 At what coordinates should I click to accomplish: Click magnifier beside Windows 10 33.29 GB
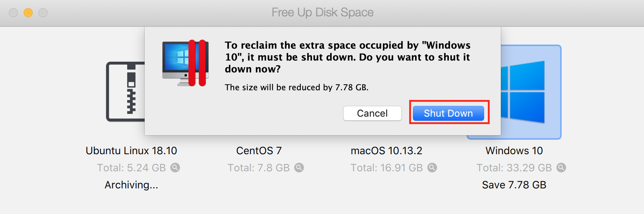[x=561, y=168]
